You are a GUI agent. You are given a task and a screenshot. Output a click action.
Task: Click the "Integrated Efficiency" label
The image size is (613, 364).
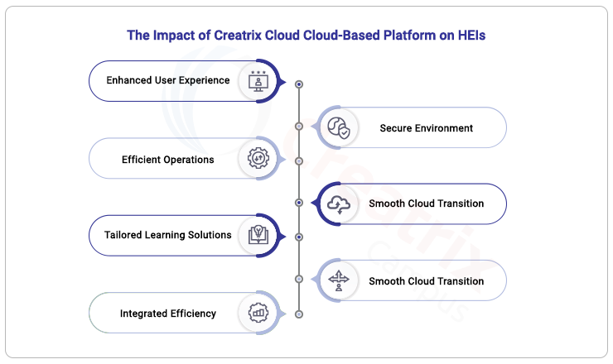pyautogui.click(x=167, y=314)
